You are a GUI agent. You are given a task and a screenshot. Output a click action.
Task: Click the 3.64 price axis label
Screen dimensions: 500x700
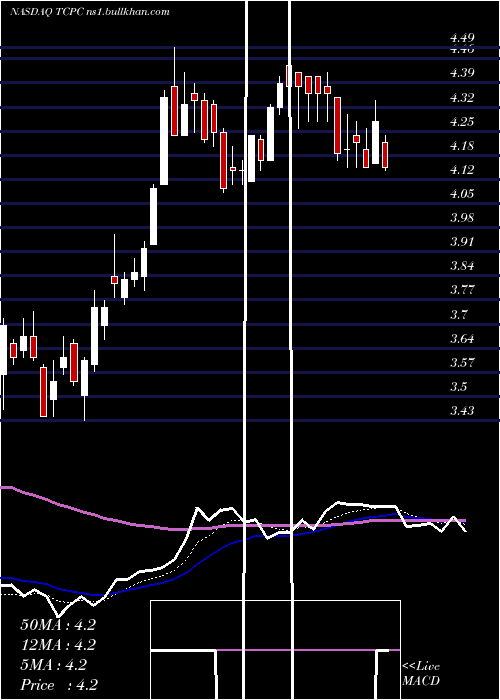[462, 339]
